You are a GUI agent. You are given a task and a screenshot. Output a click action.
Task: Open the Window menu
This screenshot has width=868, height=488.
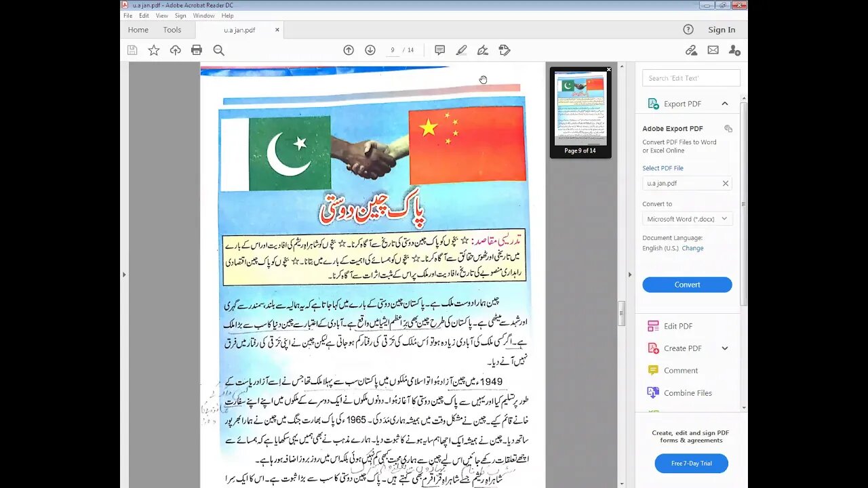click(203, 16)
